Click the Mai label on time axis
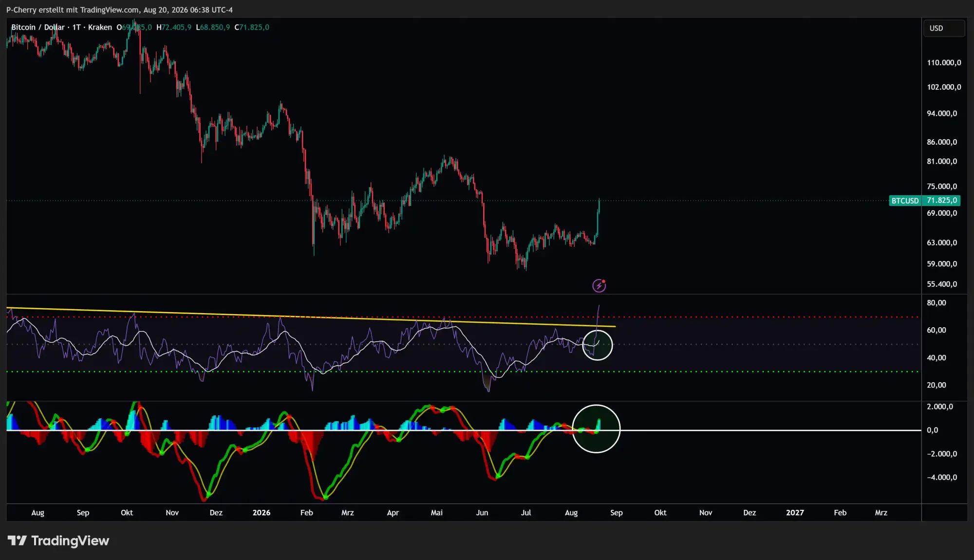Image resolution: width=974 pixels, height=560 pixels. 437,513
